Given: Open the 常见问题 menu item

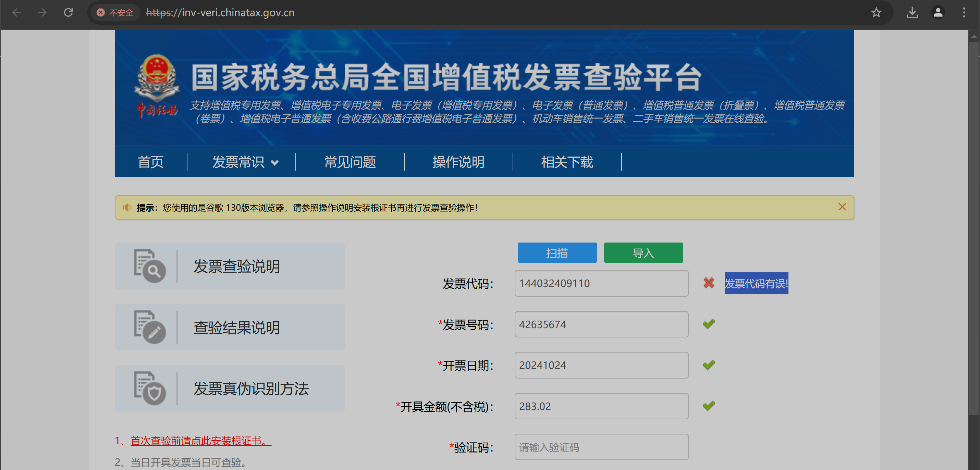Looking at the screenshot, I should (350, 162).
